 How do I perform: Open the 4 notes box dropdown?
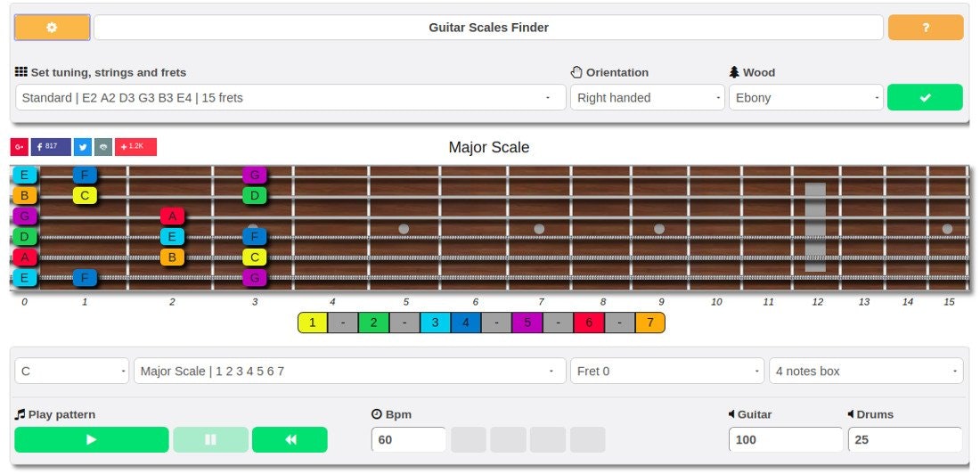click(x=866, y=371)
